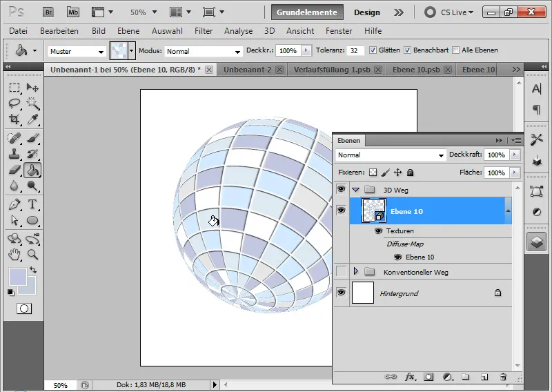Viewport: 552px width, 392px height.
Task: Open the Deckkraft slider arrow
Action: (x=515, y=155)
